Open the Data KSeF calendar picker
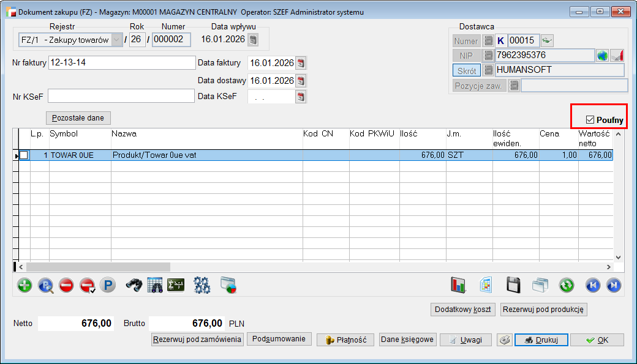Viewport: 637px width, 364px height. [x=300, y=97]
